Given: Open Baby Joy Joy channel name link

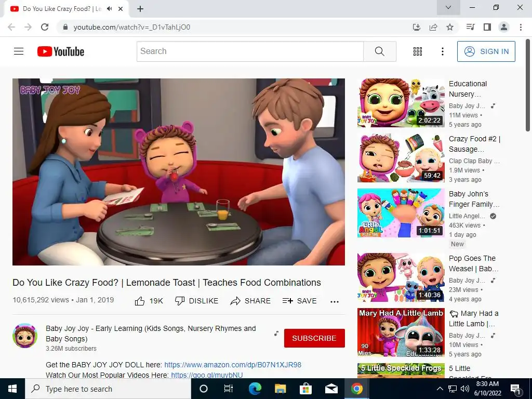Looking at the screenshot, I should pyautogui.click(x=151, y=334).
